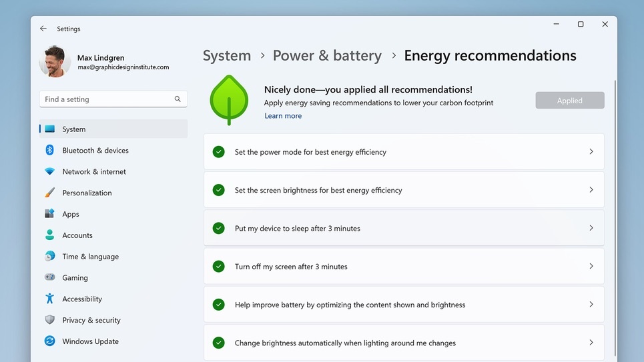The width and height of the screenshot is (644, 362).
Task: Click the back arrow in Settings header
Action: click(x=43, y=29)
